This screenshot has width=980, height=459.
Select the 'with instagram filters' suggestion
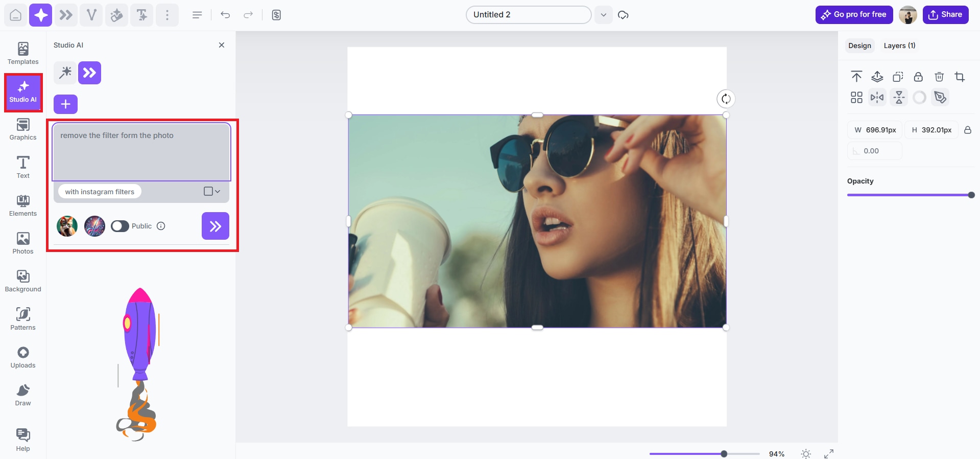(x=100, y=192)
